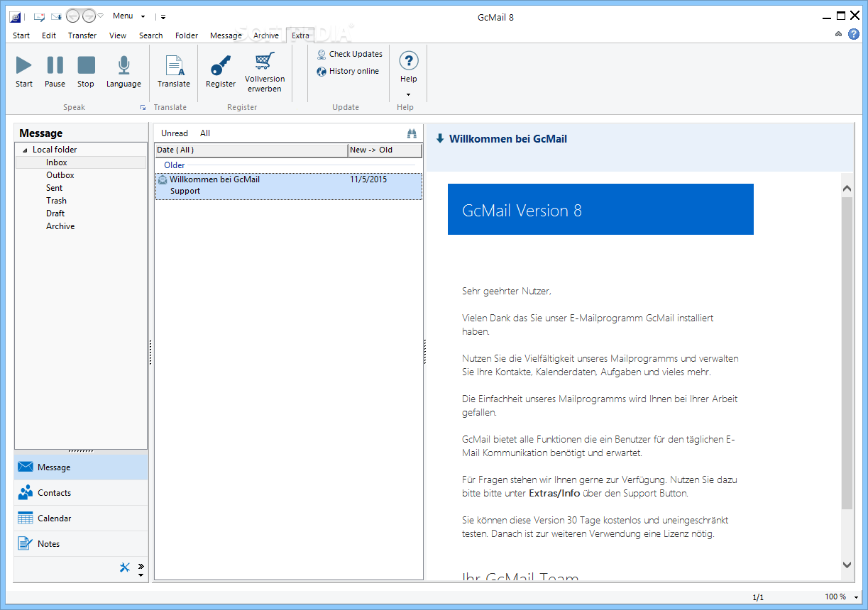Select the Inbox folder
The image size is (868, 610).
pos(57,162)
